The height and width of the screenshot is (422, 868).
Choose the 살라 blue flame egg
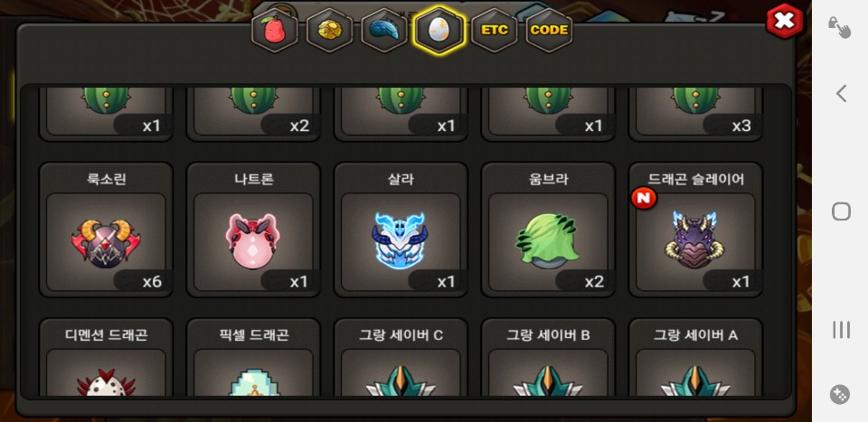click(401, 230)
